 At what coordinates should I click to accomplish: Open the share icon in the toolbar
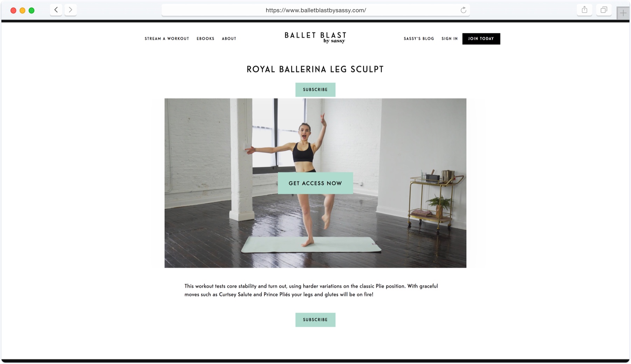click(x=584, y=10)
